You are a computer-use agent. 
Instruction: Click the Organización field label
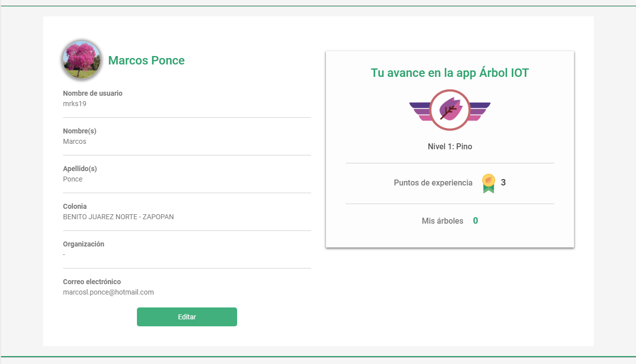point(84,244)
